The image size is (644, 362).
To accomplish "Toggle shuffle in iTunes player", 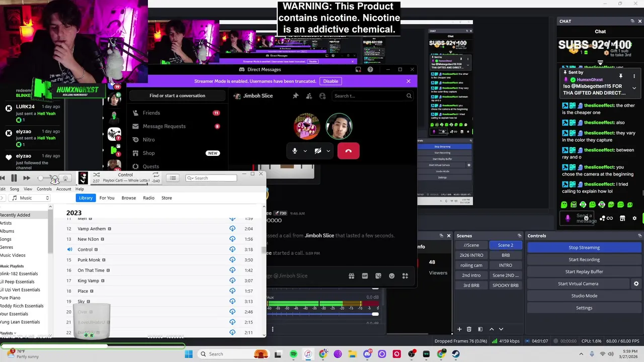I will [96, 175].
